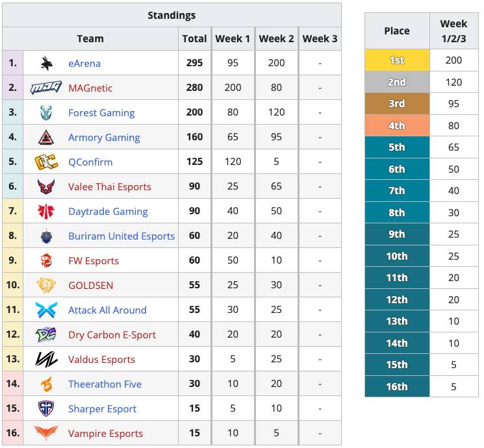Follow the Theerathon Five link
The image size is (484, 448).
pos(105,384)
